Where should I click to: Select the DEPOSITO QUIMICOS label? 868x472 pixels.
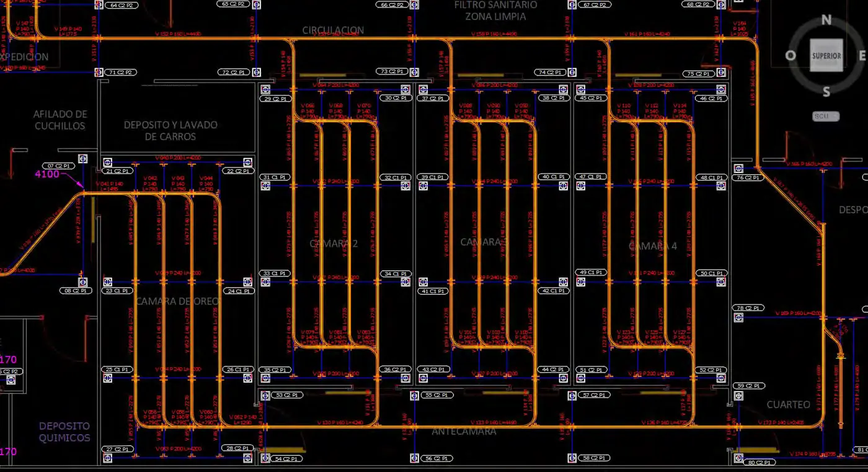[x=64, y=432]
